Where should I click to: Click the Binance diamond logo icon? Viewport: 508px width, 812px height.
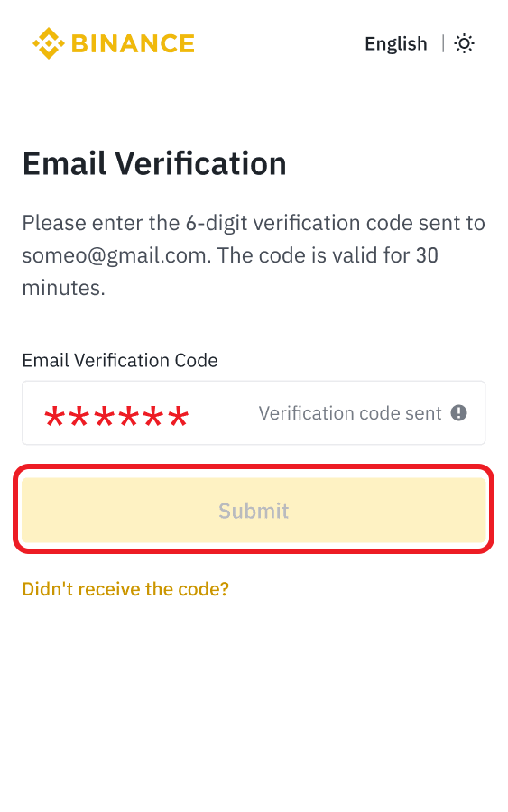[48, 43]
